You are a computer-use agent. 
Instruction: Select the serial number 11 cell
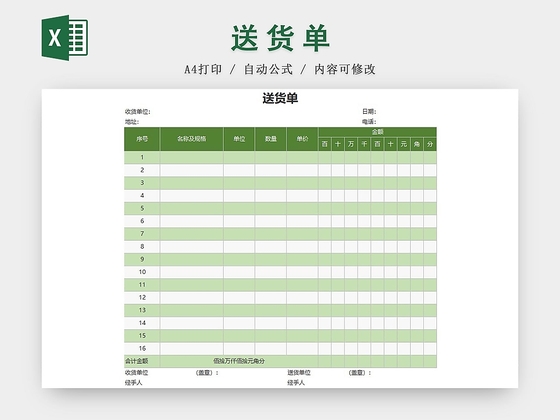click(x=142, y=285)
